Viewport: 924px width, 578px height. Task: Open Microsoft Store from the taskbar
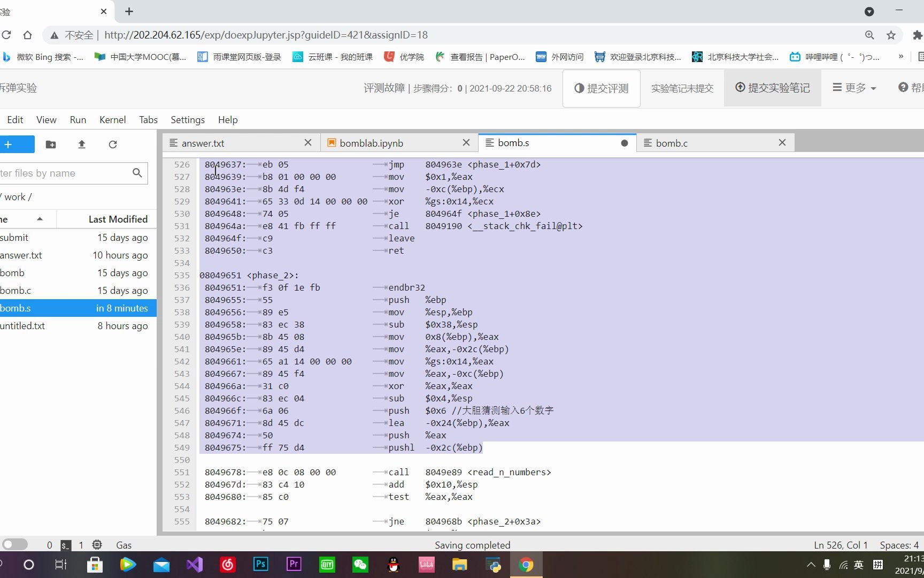tap(95, 565)
